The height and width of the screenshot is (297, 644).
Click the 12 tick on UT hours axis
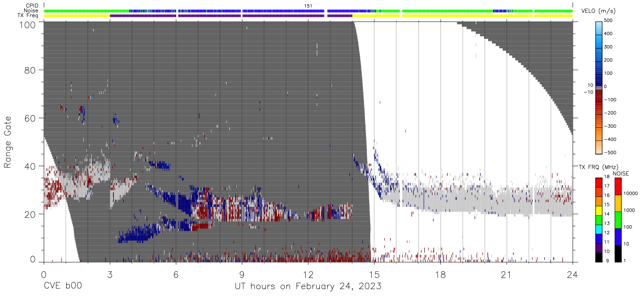pyautogui.click(x=308, y=274)
